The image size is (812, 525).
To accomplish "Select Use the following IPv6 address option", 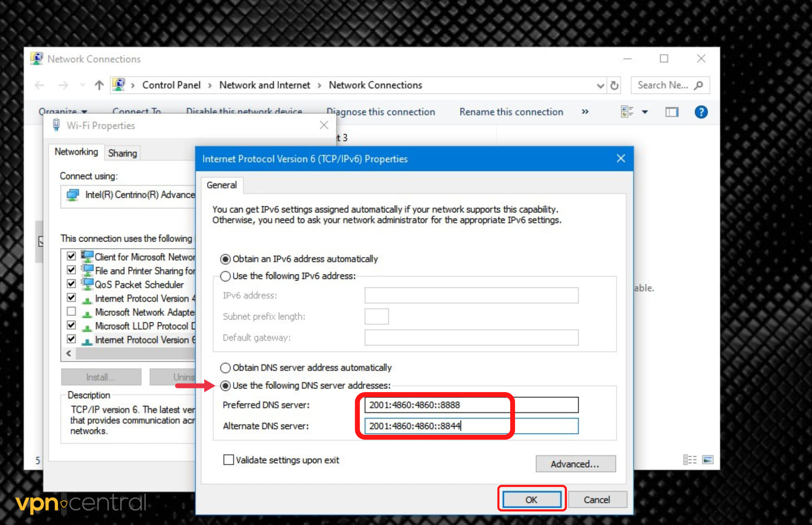I will [226, 276].
